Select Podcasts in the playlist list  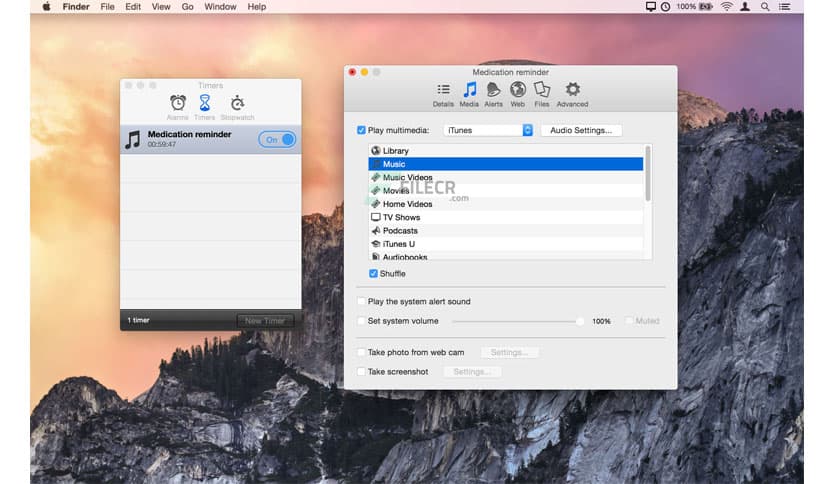pos(506,231)
